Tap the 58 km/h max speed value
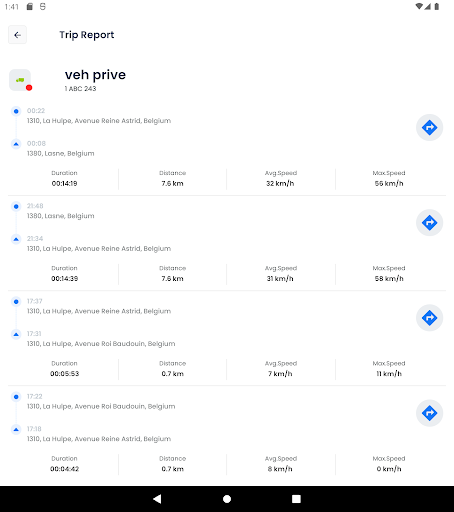454x512 pixels. tap(389, 279)
